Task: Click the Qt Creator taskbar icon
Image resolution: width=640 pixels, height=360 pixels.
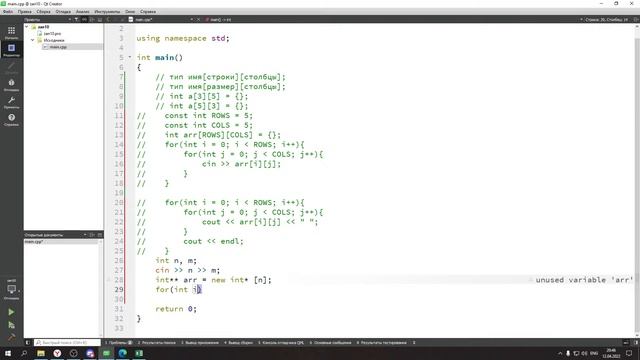Action: point(106,353)
